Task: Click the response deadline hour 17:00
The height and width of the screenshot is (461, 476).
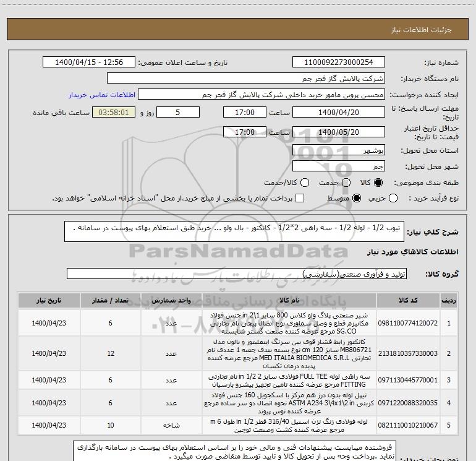Action: 245,112
